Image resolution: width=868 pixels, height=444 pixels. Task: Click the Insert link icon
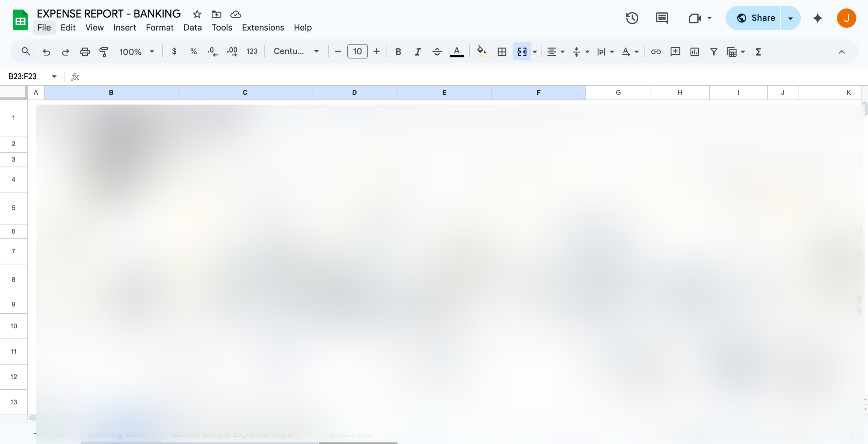(656, 52)
